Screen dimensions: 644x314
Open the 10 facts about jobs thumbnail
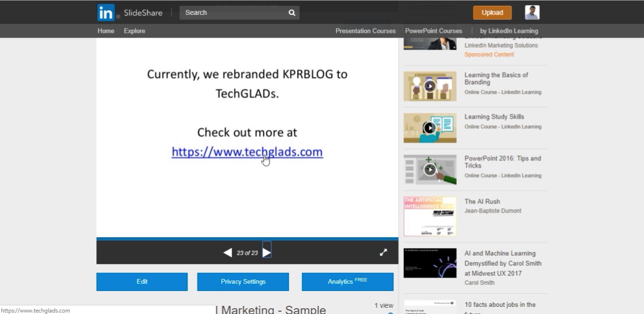[x=430, y=307]
